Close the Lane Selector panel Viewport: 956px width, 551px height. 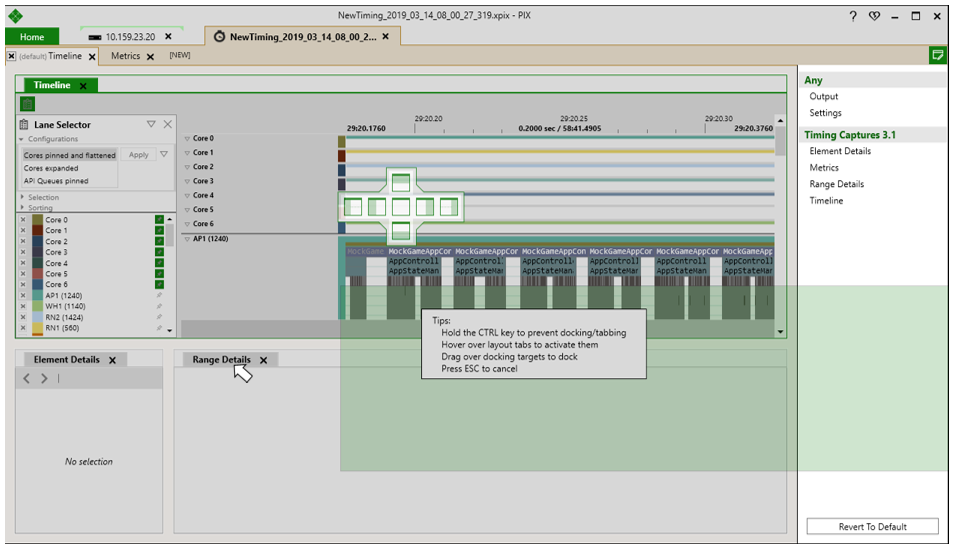coord(168,124)
